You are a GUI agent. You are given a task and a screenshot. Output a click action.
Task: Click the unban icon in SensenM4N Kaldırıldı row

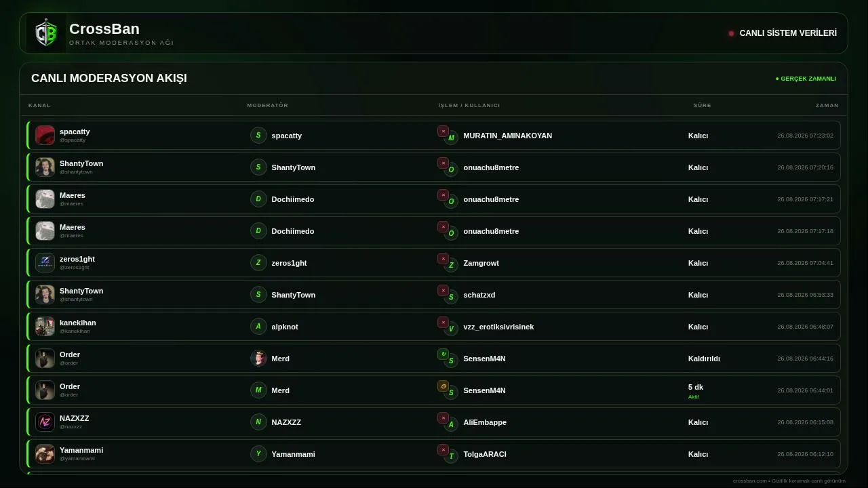tap(443, 354)
